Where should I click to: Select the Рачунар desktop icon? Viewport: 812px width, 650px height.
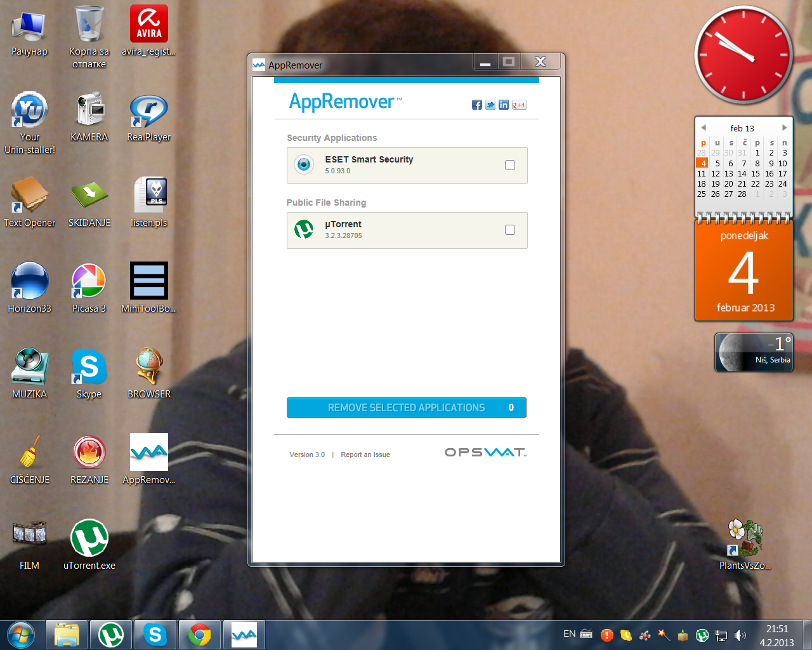tap(29, 32)
